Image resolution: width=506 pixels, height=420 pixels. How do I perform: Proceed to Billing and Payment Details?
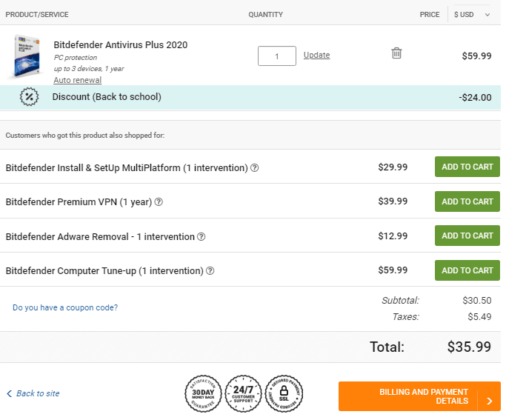pos(419,396)
